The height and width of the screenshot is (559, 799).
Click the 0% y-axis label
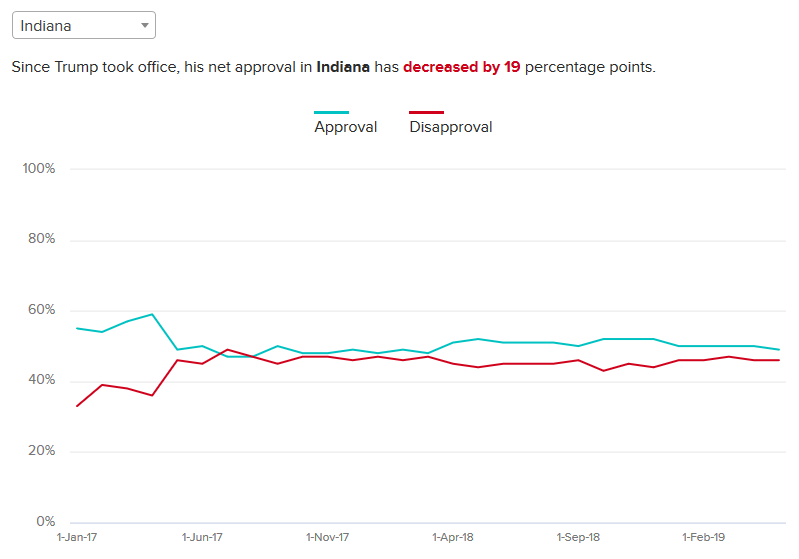click(x=44, y=522)
